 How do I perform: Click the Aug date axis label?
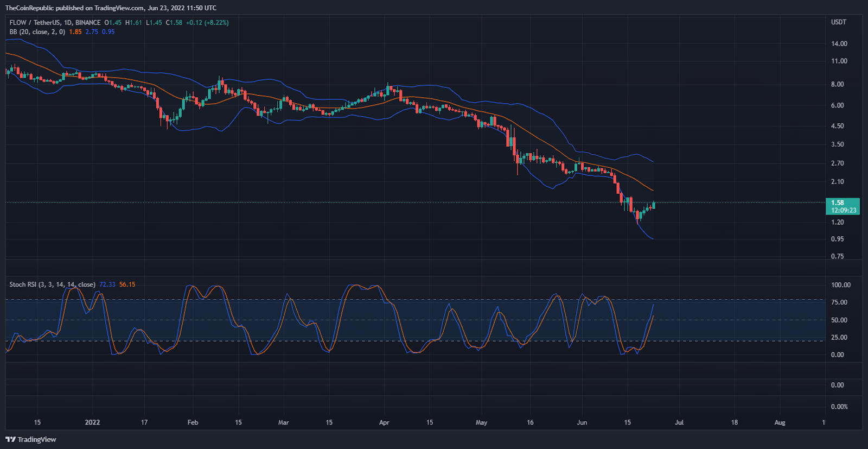pyautogui.click(x=780, y=422)
